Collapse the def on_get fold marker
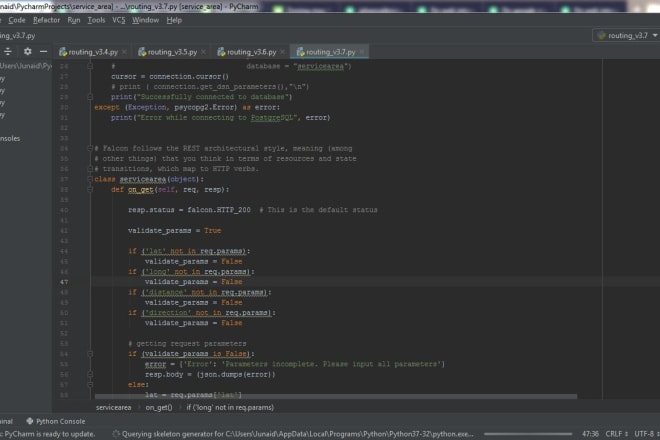The image size is (660, 440). [x=90, y=189]
